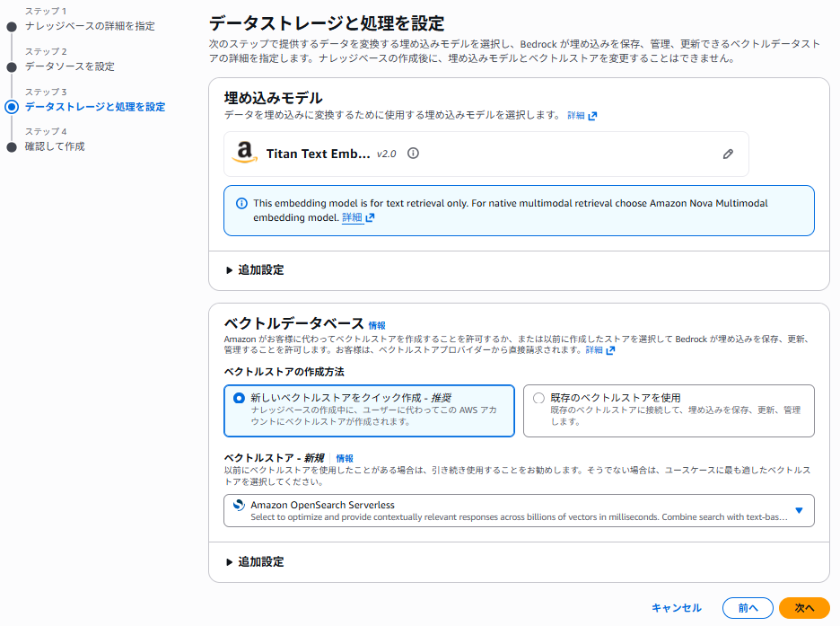This screenshot has width=840, height=626.
Task: Click the info circle icon in blue alert
Action: coord(241,204)
